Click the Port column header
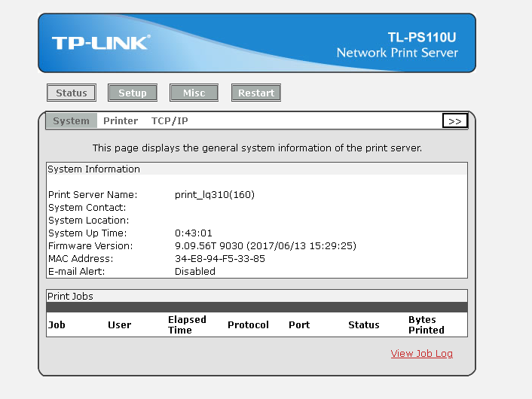Image resolution: width=532 pixels, height=399 pixels. (x=299, y=324)
